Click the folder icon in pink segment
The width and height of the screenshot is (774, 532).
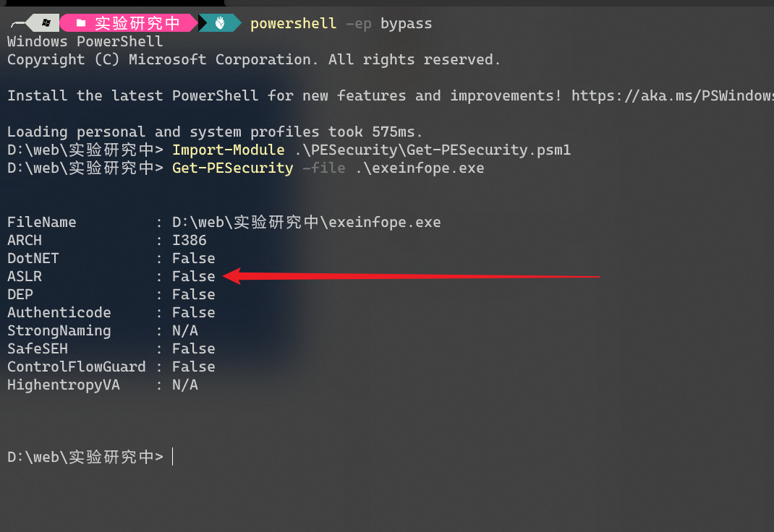tap(82, 22)
